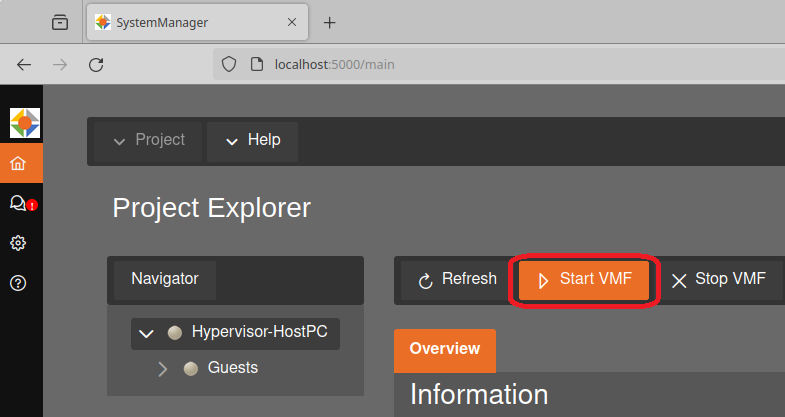This screenshot has height=417, width=785.
Task: Select the SystemManager browser tab
Action: 197,22
